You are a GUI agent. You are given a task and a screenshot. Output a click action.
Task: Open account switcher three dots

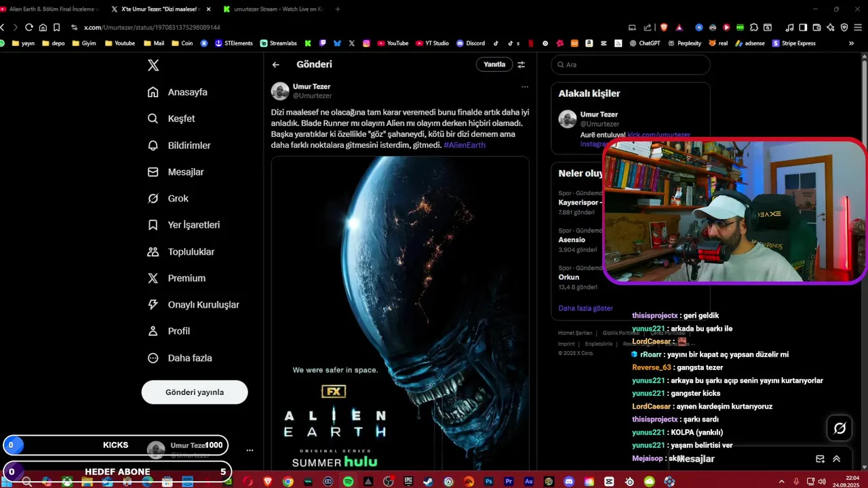(x=250, y=450)
